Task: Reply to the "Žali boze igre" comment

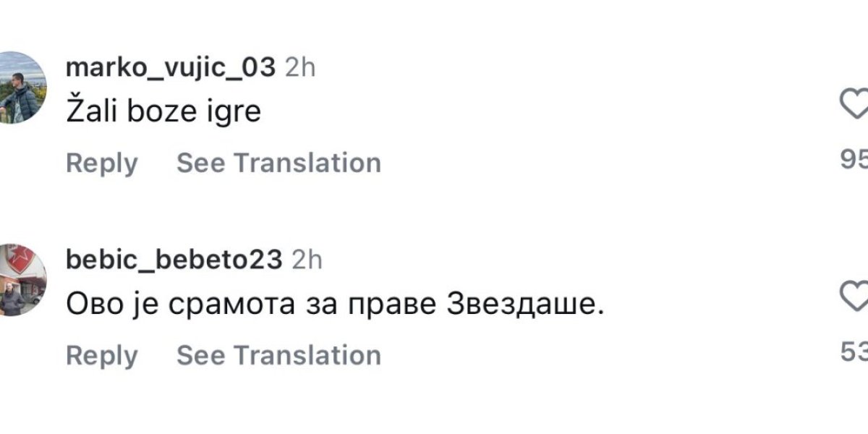Action: coord(101,163)
